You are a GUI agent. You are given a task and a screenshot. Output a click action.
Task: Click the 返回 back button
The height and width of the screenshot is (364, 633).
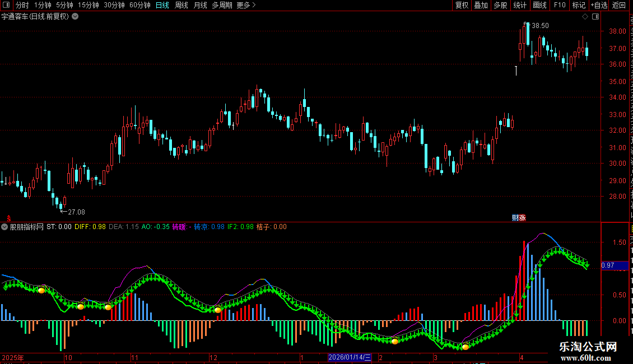pyautogui.click(x=618, y=5)
